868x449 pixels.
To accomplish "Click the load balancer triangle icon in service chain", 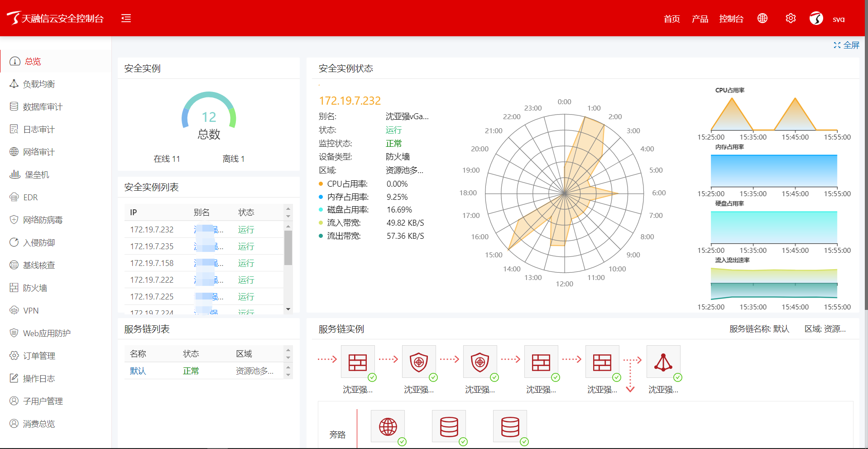I will pos(663,362).
